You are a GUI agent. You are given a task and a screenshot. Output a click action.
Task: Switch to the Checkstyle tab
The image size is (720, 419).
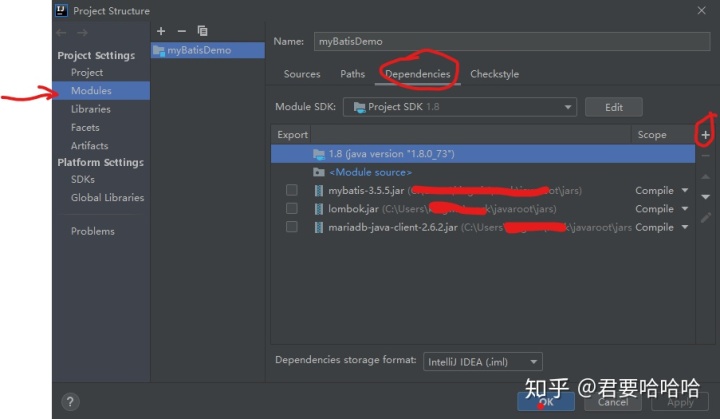coord(495,74)
